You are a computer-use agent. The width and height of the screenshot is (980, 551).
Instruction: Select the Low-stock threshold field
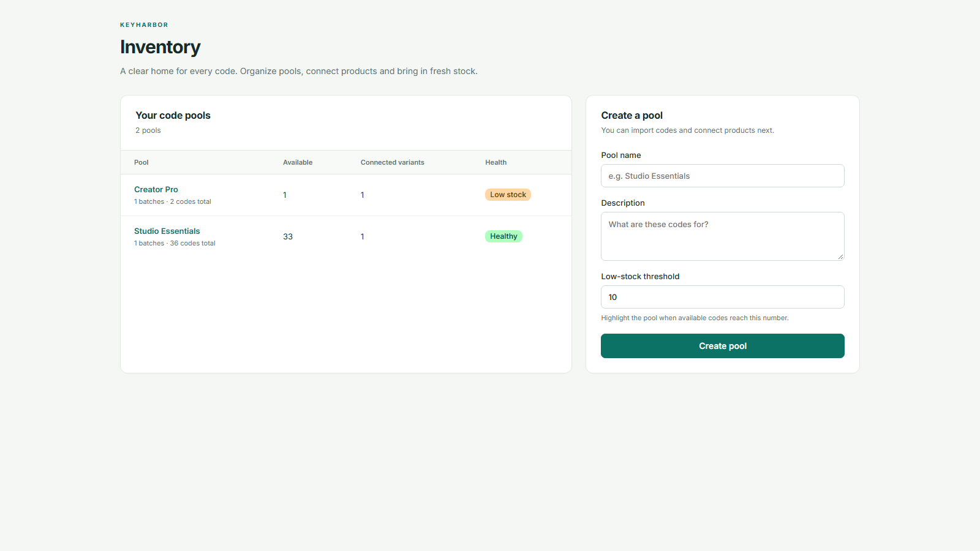coord(723,297)
